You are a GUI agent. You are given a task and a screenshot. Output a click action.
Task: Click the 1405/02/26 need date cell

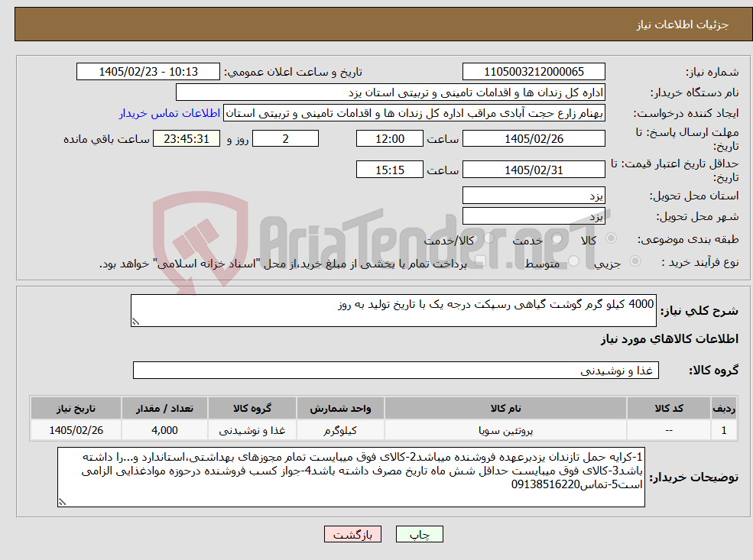[76, 430]
